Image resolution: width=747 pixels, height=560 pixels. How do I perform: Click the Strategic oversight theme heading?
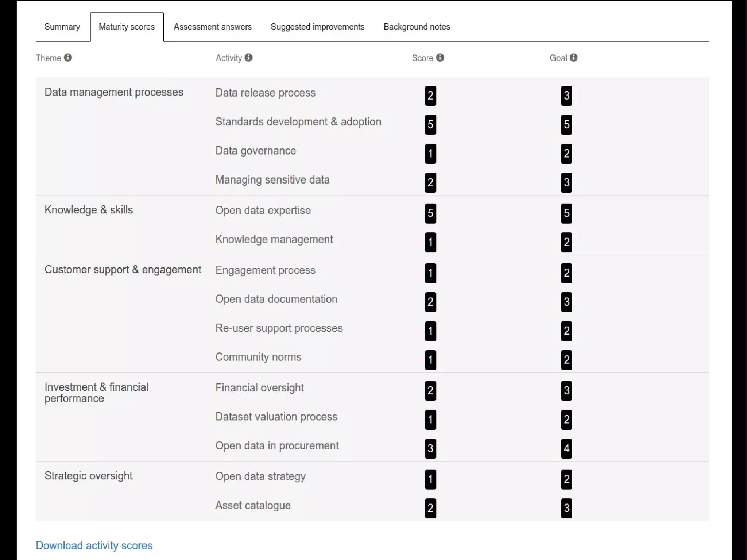tap(88, 476)
